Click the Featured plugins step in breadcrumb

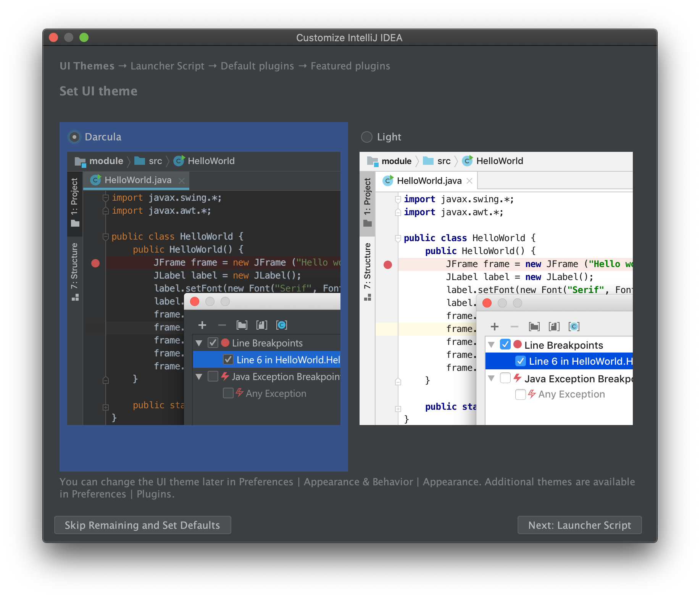350,66
